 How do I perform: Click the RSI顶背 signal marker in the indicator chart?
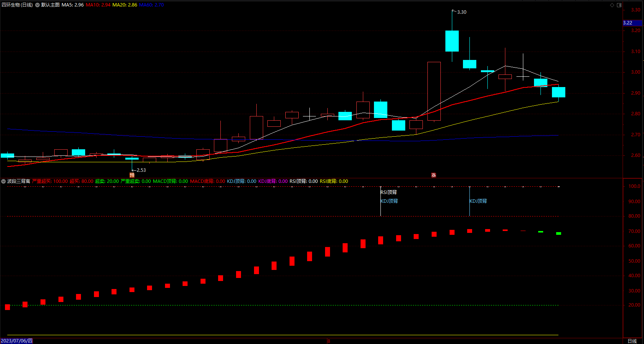click(389, 192)
